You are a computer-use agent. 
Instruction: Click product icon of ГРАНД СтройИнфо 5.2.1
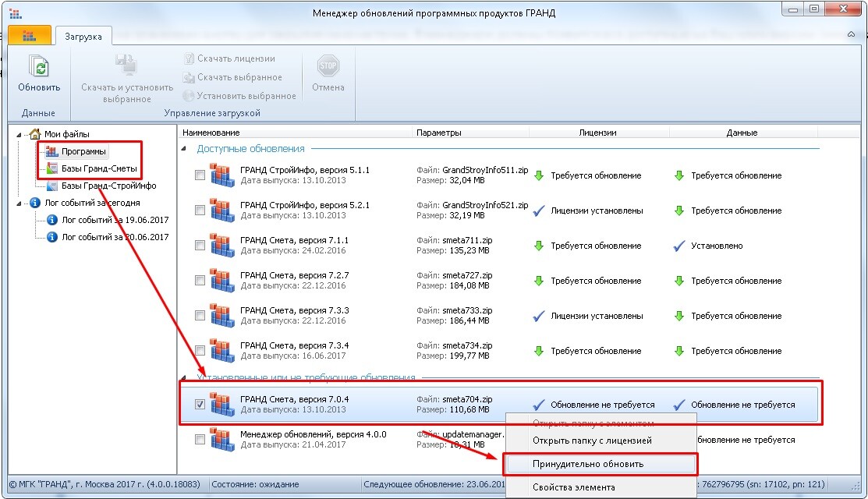point(222,211)
